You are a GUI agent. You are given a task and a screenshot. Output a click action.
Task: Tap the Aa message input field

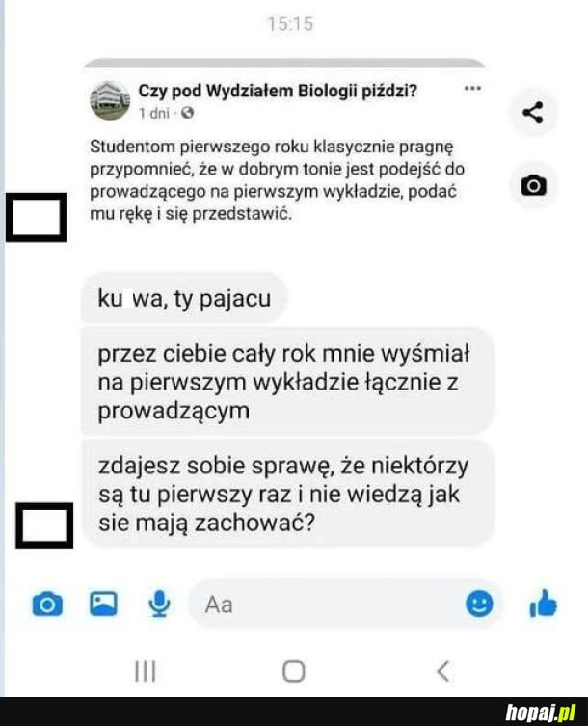pos(345,604)
